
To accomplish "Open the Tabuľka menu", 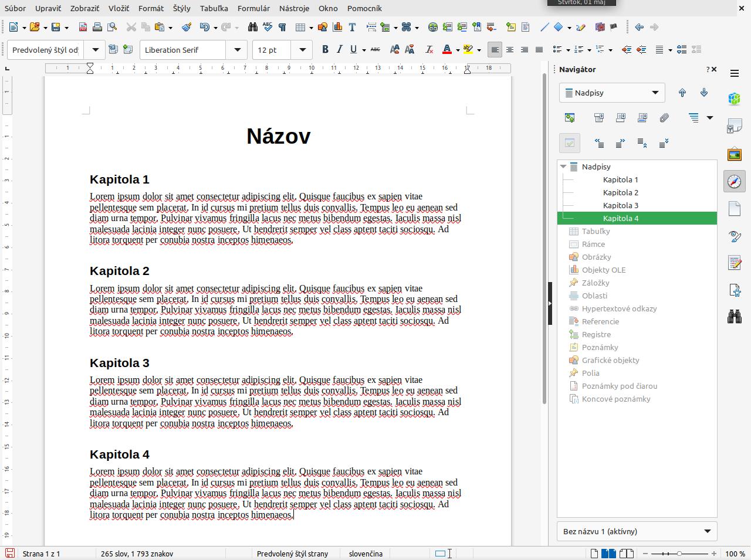I will tap(214, 8).
